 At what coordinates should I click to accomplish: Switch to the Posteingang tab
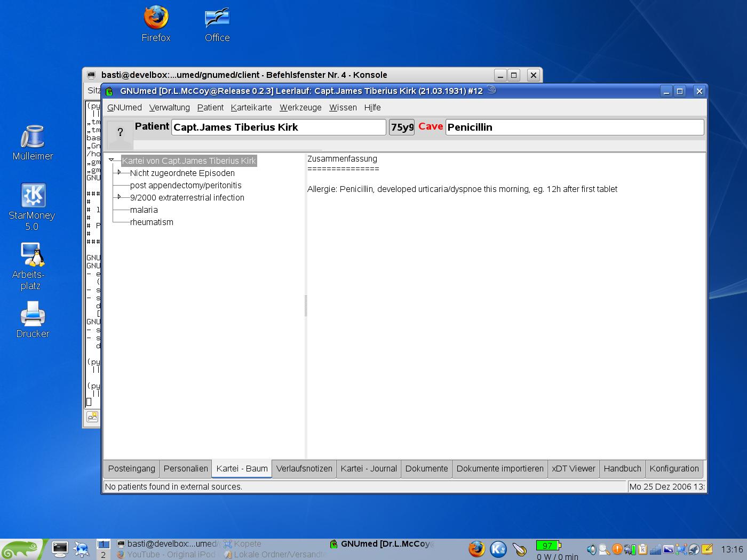[x=131, y=469]
